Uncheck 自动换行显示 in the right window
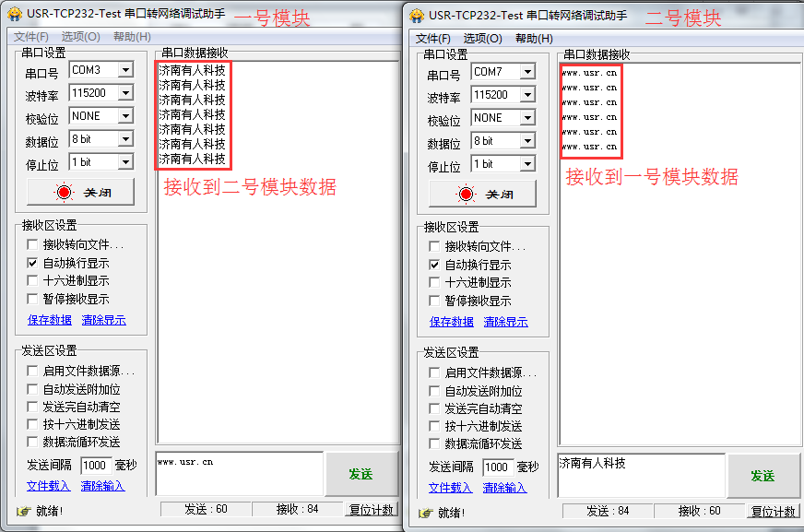The image size is (804, 532). [435, 265]
